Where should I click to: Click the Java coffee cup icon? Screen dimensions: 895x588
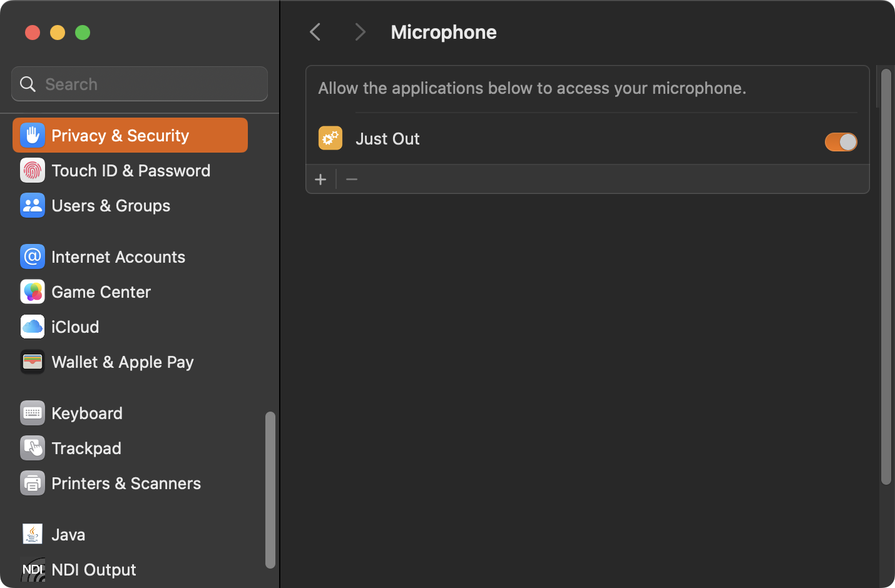(33, 534)
